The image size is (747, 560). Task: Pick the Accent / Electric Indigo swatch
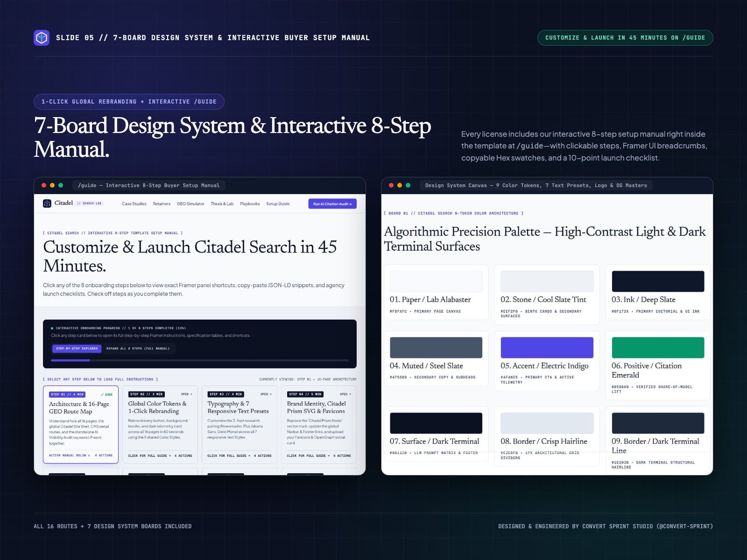click(x=547, y=348)
